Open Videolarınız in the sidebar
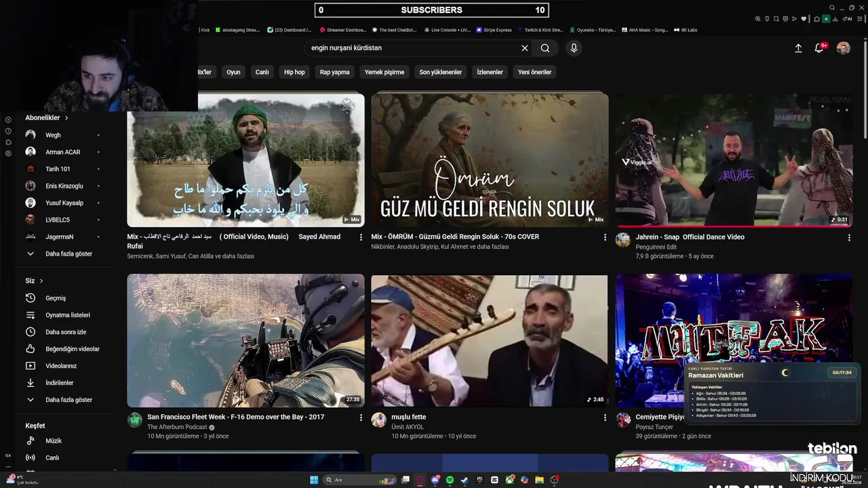The height and width of the screenshot is (488, 868). click(62, 366)
